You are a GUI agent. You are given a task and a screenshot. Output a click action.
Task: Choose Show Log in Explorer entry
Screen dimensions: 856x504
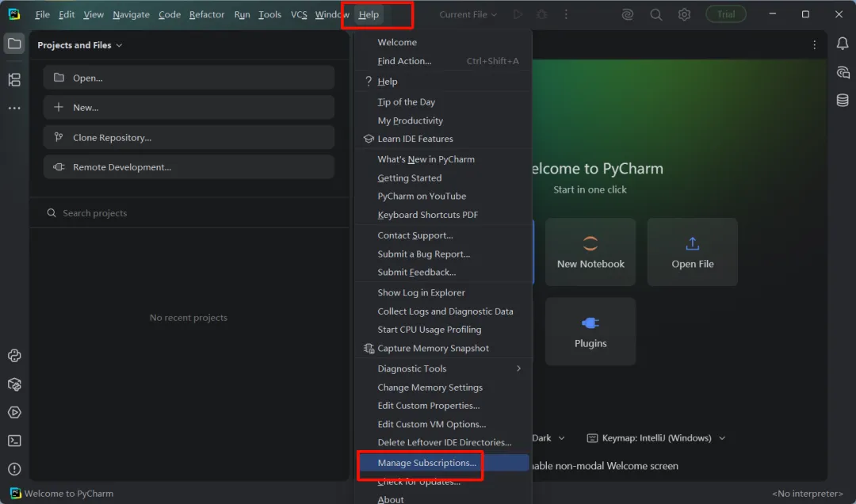pos(443,292)
